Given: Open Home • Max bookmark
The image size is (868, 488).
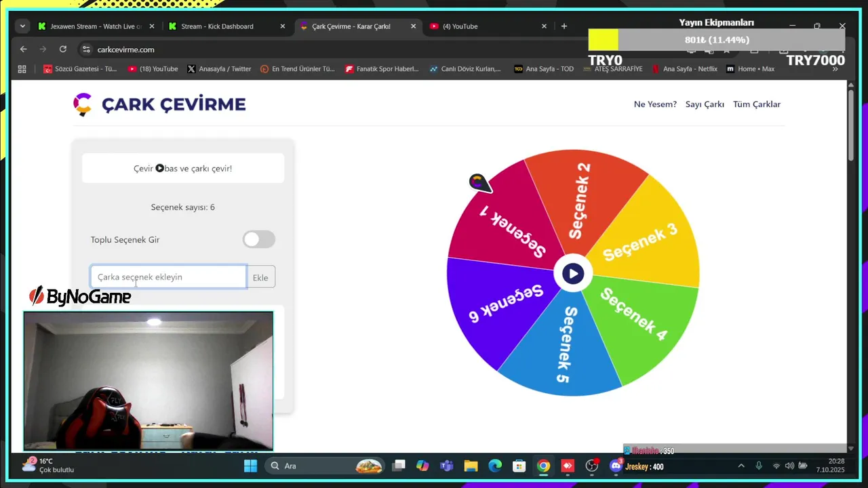Looking at the screenshot, I should click(x=750, y=69).
